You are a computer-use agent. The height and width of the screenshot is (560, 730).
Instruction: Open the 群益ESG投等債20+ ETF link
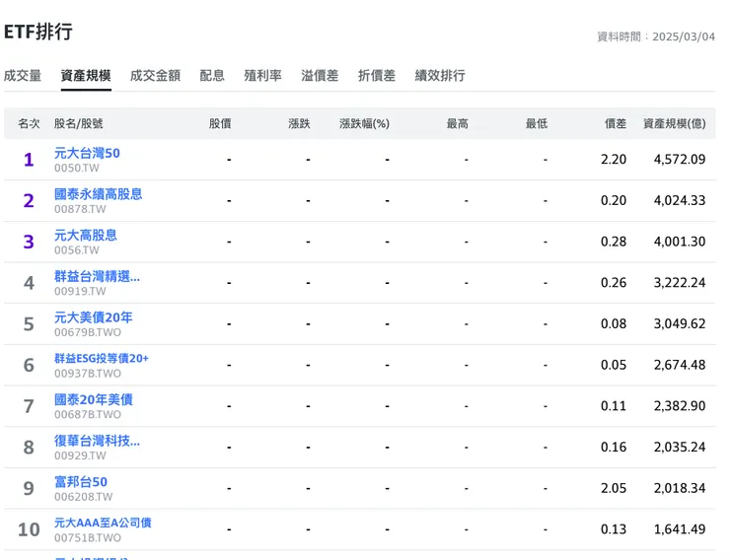click(x=102, y=358)
